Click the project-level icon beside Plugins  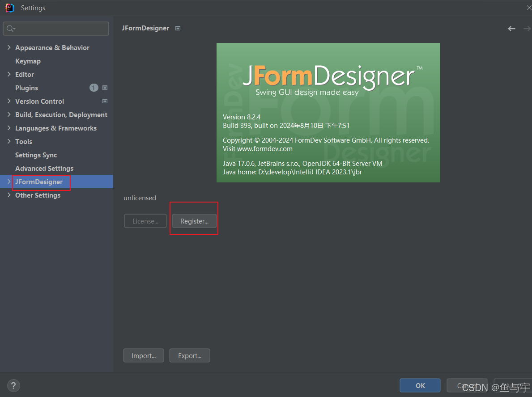(105, 88)
